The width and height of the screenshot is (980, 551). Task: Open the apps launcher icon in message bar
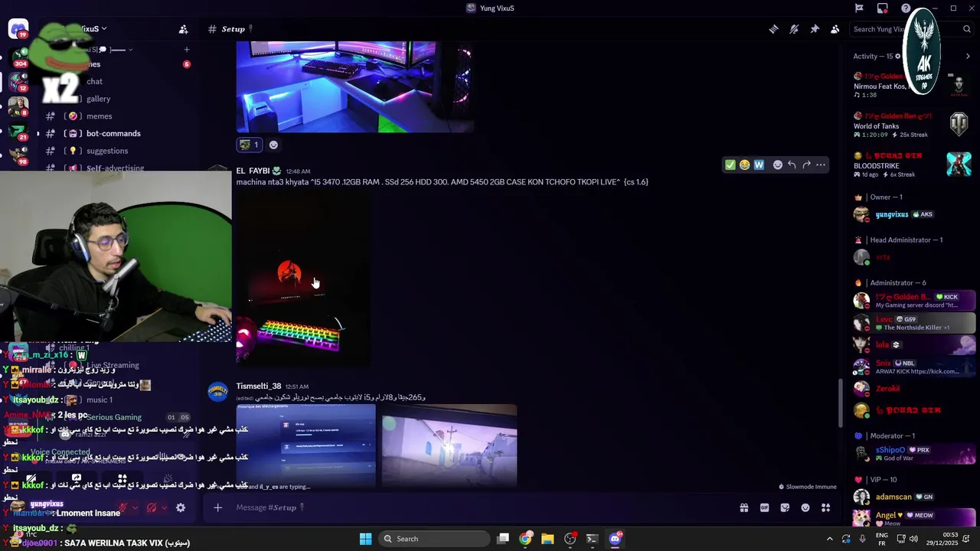826,507
